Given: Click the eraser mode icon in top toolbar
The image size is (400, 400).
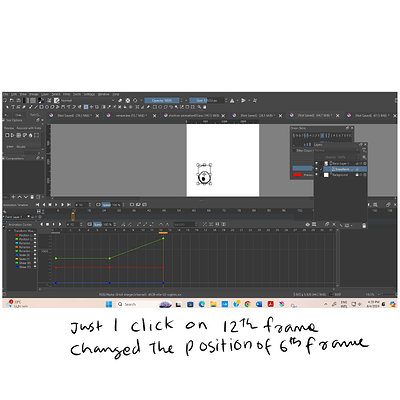Looking at the screenshot, I should [120, 100].
